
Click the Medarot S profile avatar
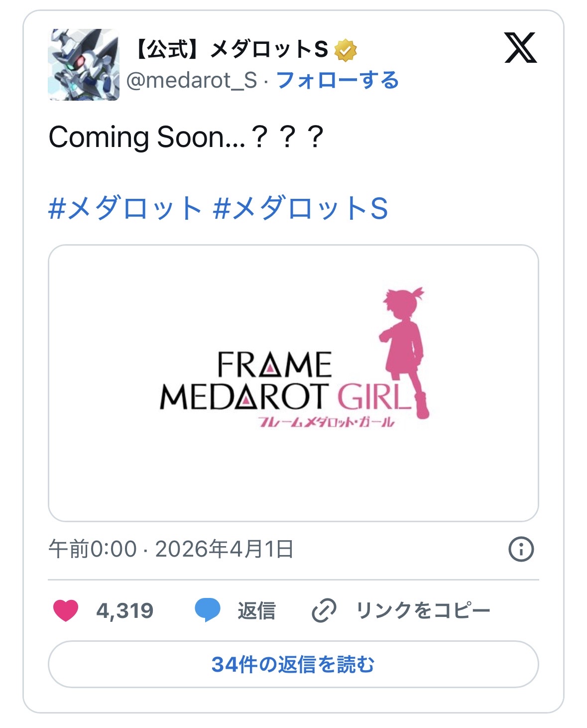point(84,65)
